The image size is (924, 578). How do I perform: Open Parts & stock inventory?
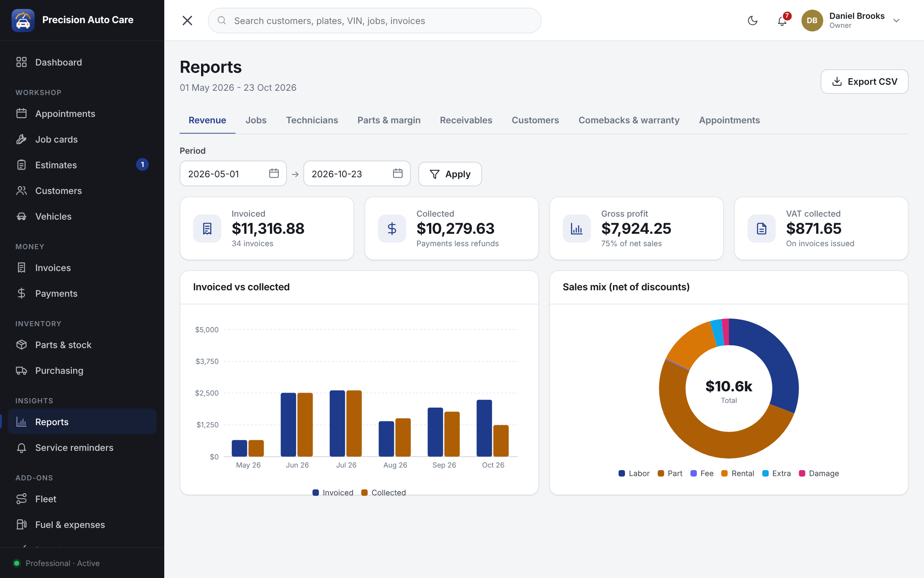[82, 345]
